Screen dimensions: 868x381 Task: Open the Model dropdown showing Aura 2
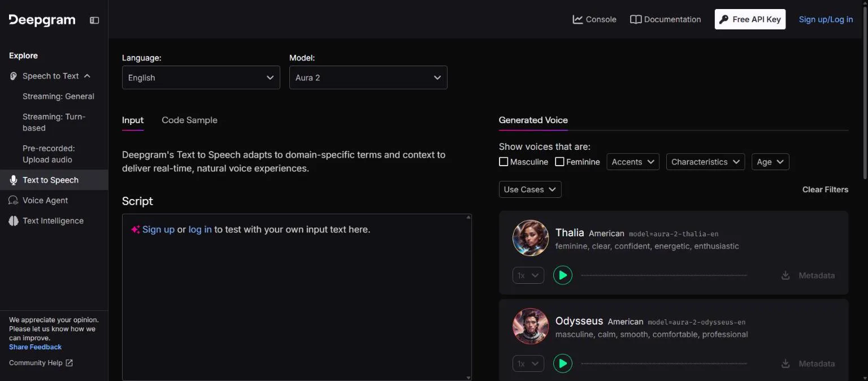coord(368,77)
